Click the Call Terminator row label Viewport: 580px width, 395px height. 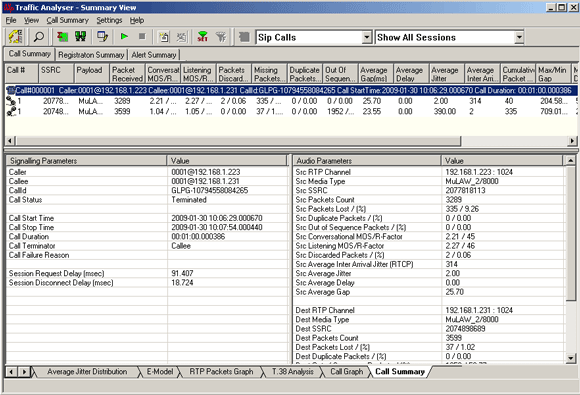[32, 246]
